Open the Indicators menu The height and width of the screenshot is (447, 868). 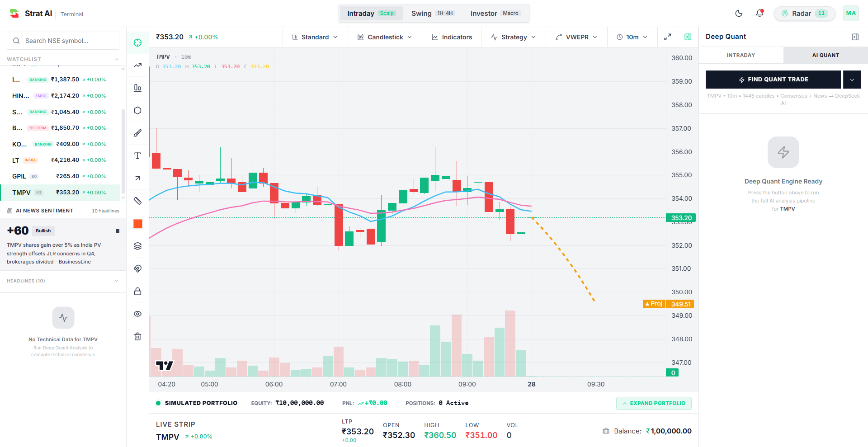pyautogui.click(x=452, y=37)
